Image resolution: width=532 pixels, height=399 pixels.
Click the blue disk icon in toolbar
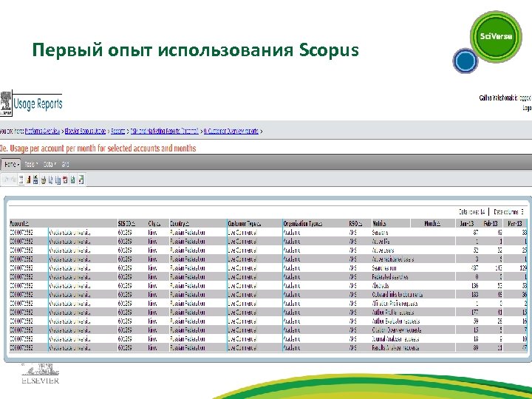point(35,180)
